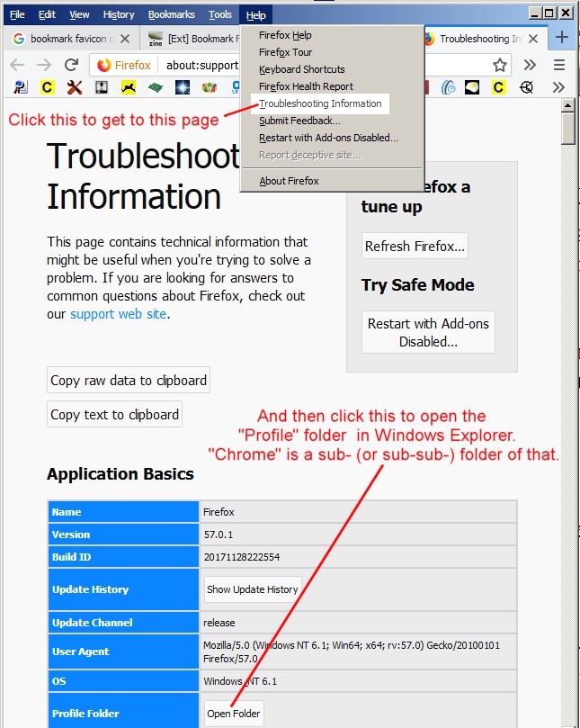Viewport: 580px width, 728px height.
Task: Open the Bookmarks menu
Action: tap(171, 15)
